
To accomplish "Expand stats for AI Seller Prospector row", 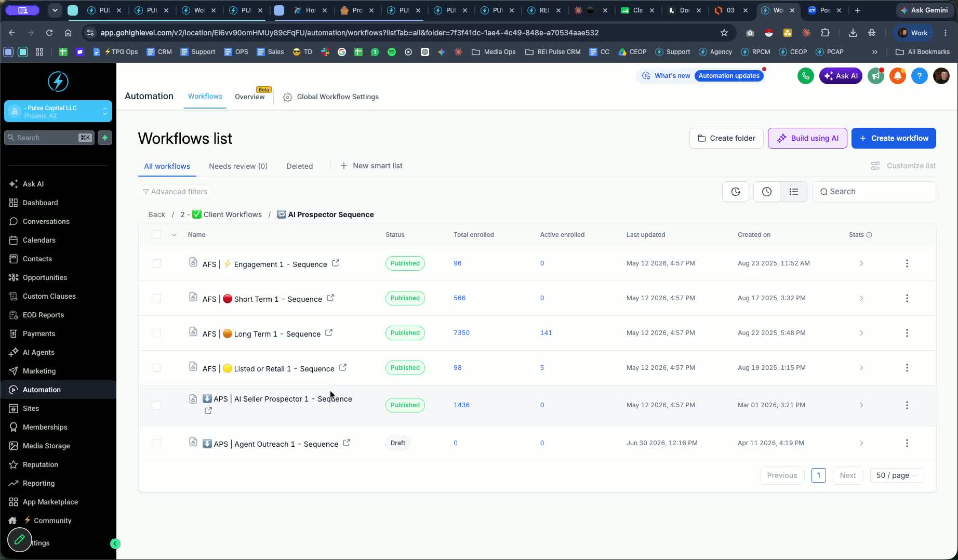I will pyautogui.click(x=861, y=405).
